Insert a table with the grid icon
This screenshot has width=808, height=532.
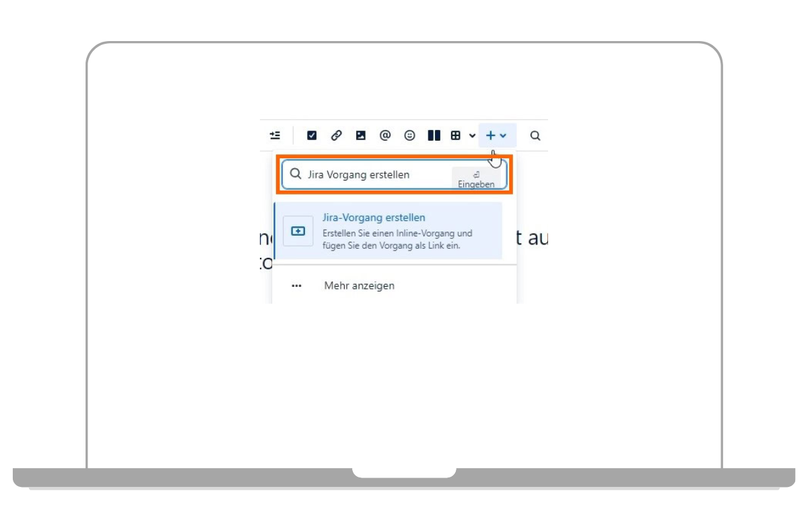[457, 135]
